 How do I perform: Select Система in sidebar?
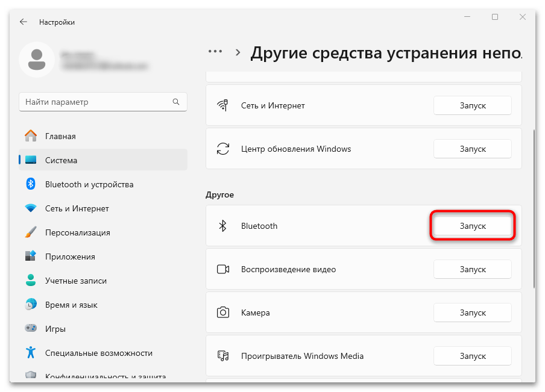click(x=103, y=160)
